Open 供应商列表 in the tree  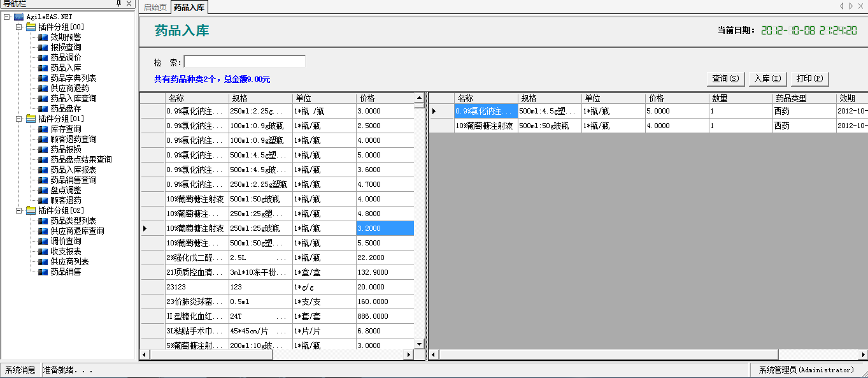tap(69, 261)
